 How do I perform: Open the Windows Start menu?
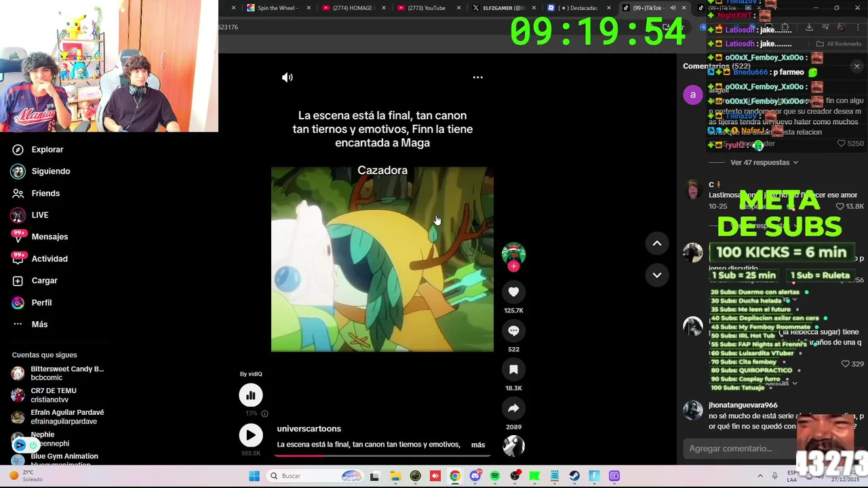pyautogui.click(x=254, y=476)
